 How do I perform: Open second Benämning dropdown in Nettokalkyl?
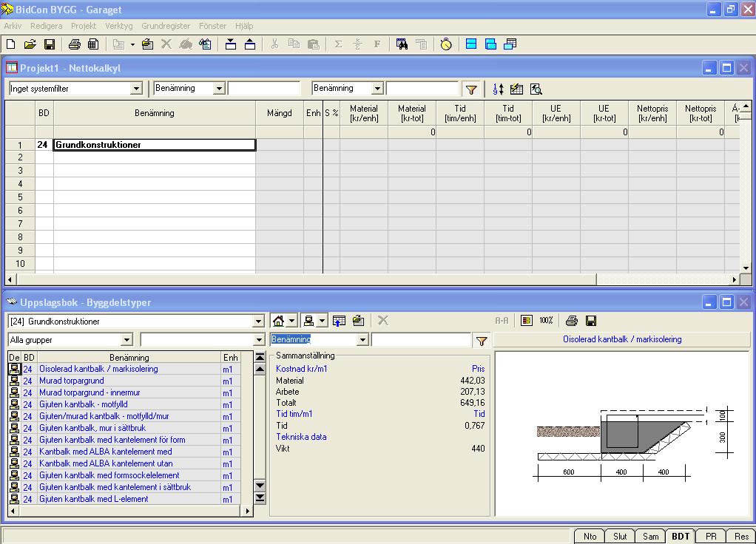(377, 89)
